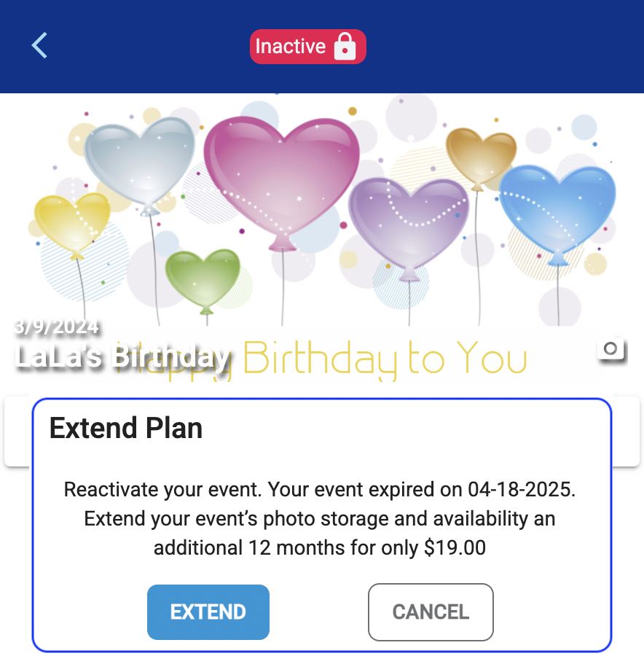Confirm the plan extension with EXTEND
Image resolution: width=644 pixels, height=656 pixels.
pos(208,612)
